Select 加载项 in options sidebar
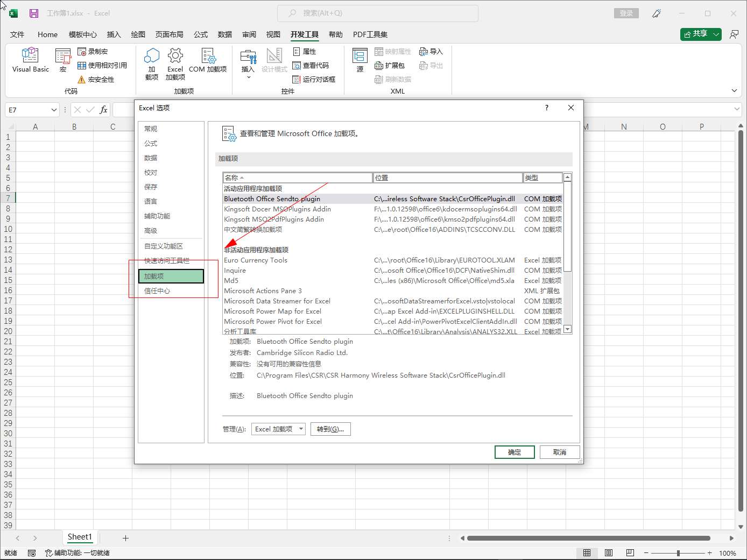The width and height of the screenshot is (747, 560). (171, 277)
